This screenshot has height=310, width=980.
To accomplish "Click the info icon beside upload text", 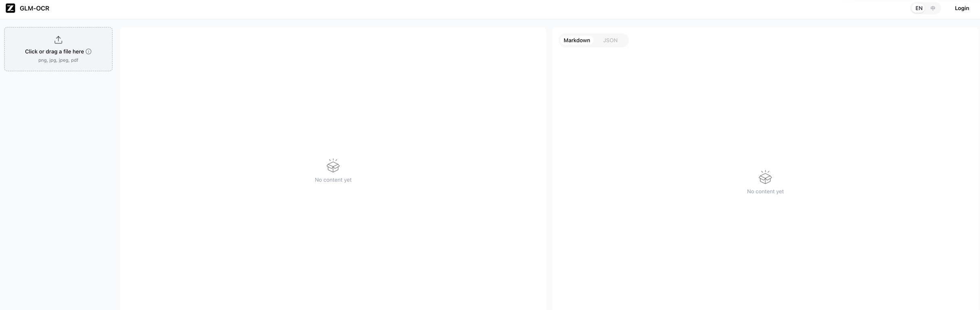I will click(89, 52).
